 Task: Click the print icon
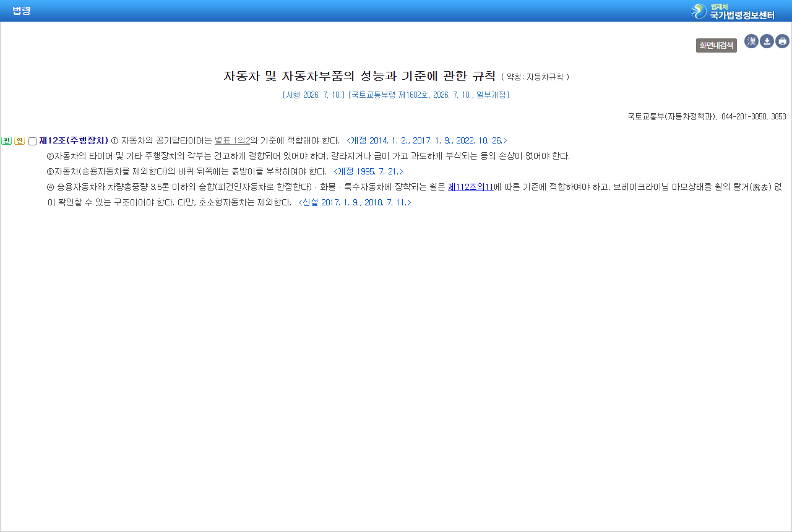pyautogui.click(x=782, y=41)
